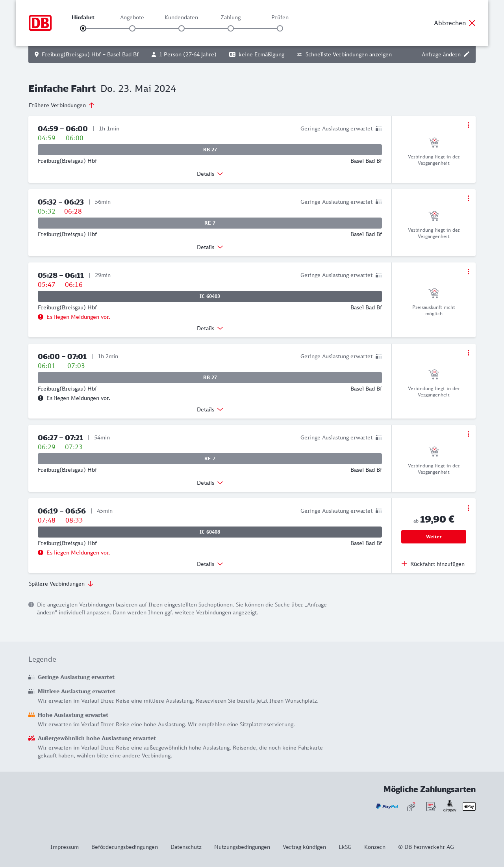Click the red warning icon under IC 60403
Viewport: 504px width, 867px height.
[x=41, y=317]
